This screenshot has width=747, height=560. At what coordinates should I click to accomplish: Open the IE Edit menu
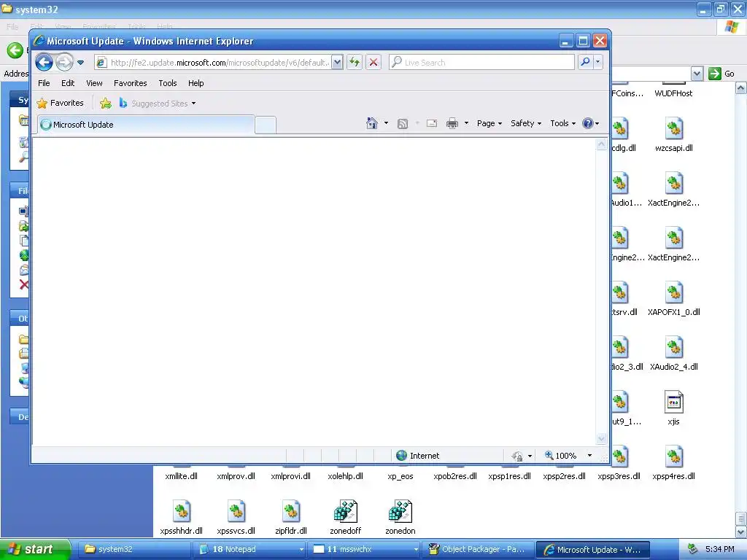pos(68,83)
